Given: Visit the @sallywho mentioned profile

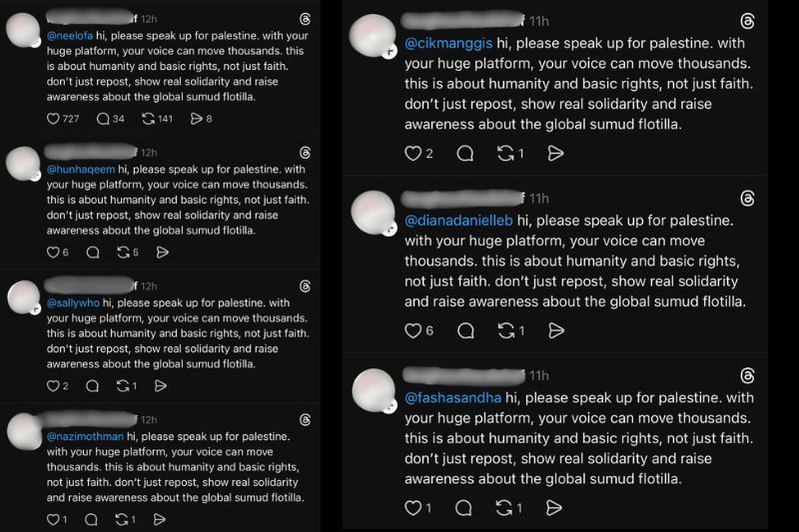Looking at the screenshot, I should [74, 302].
